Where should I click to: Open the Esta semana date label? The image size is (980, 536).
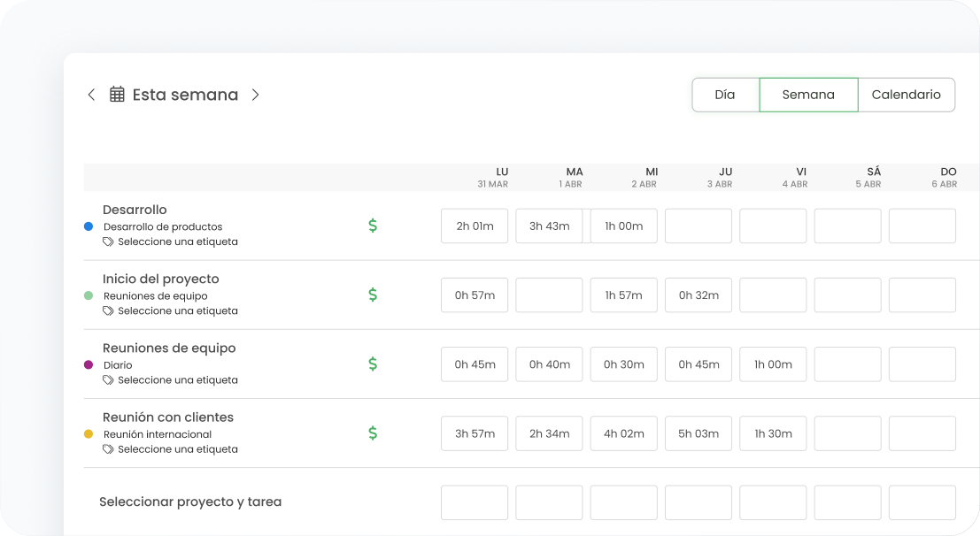(185, 95)
